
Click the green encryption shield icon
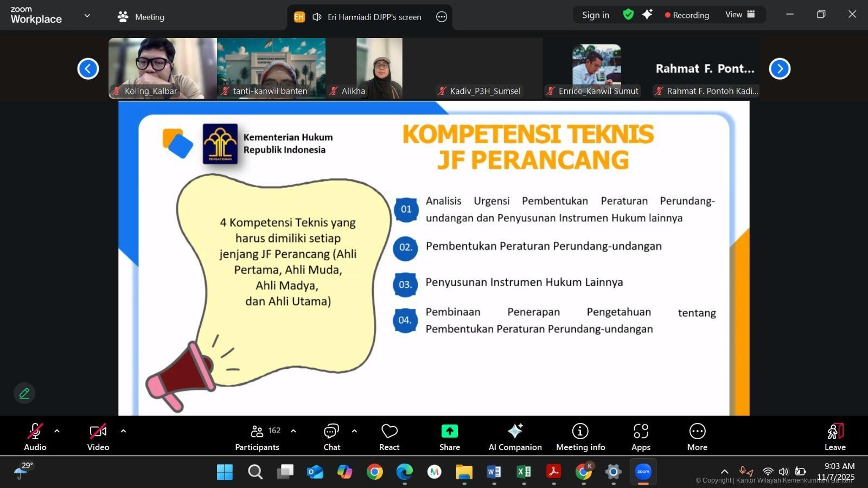click(x=628, y=15)
